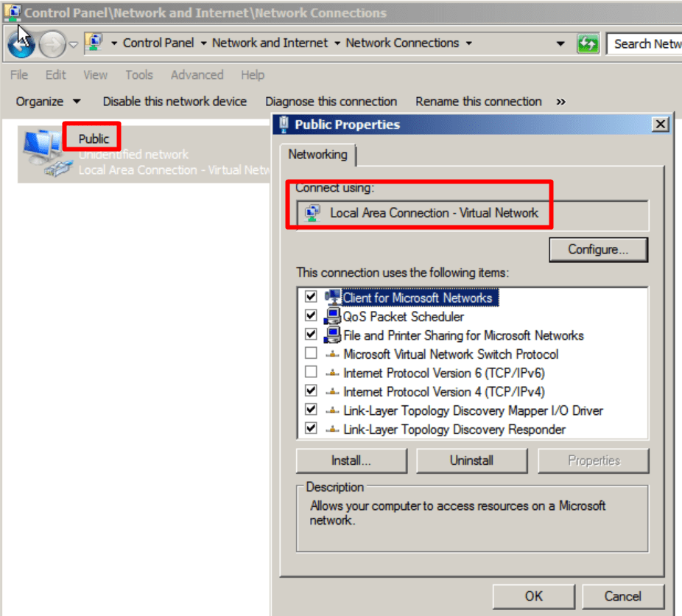Open the Organize dropdown
Image resolution: width=682 pixels, height=616 pixels.
click(x=48, y=101)
